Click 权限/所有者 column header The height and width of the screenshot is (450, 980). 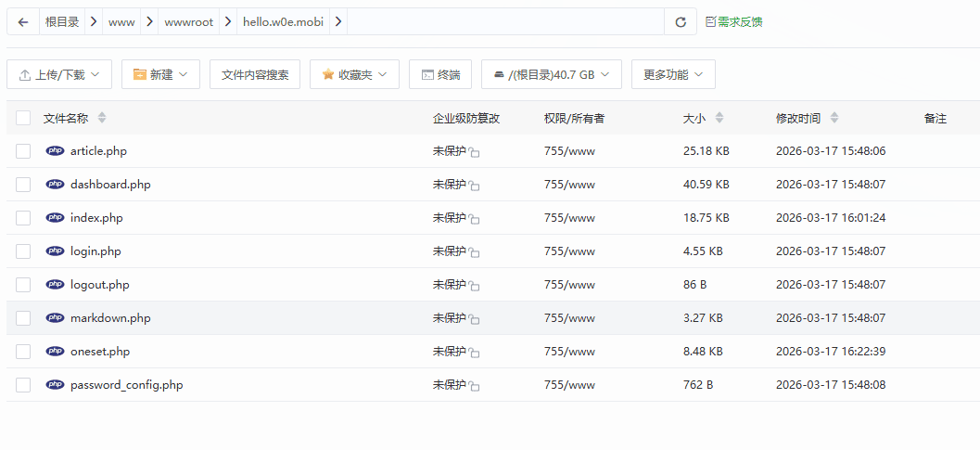pyautogui.click(x=574, y=118)
